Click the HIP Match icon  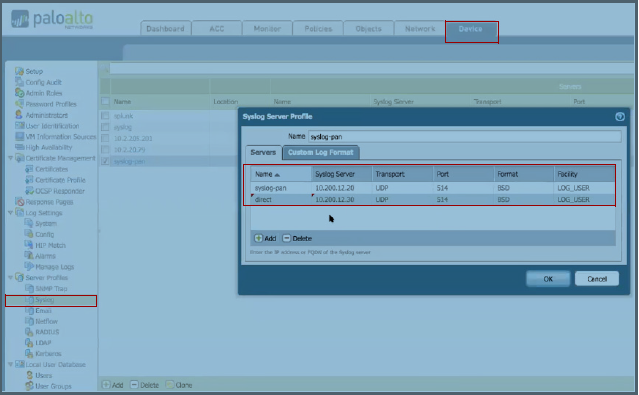tap(29, 245)
